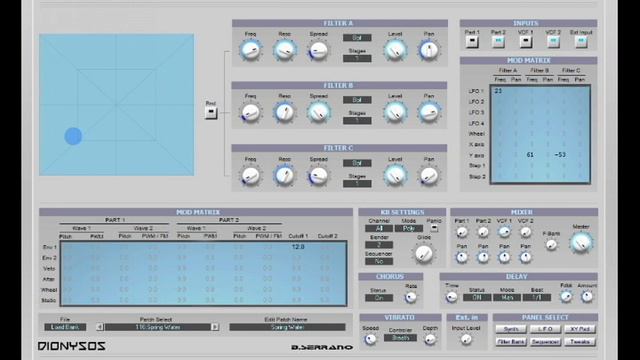
Task: Select previous patch with the left arrow
Action: click(100, 327)
